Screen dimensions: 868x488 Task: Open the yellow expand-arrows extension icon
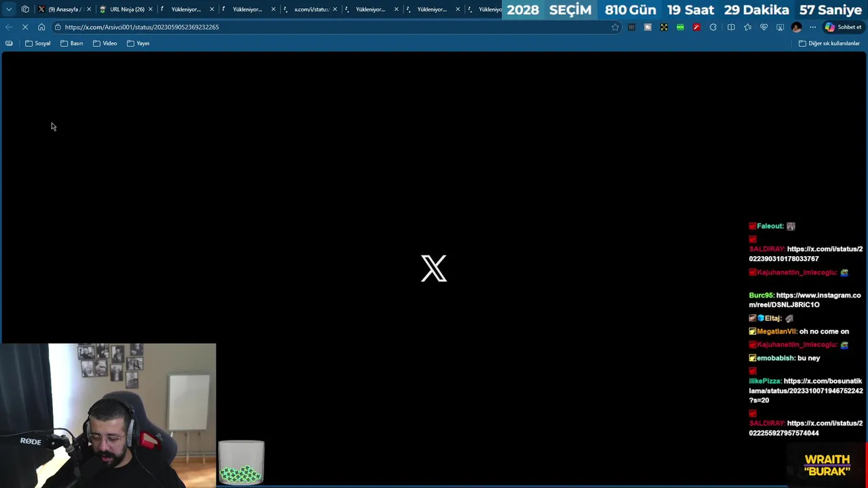click(x=664, y=27)
